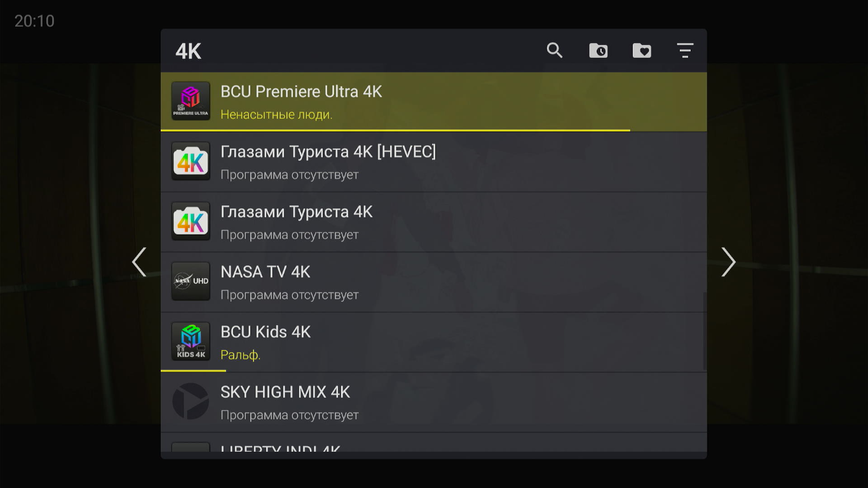
Task: Click the NASA UHD channel logo
Action: [x=191, y=281]
